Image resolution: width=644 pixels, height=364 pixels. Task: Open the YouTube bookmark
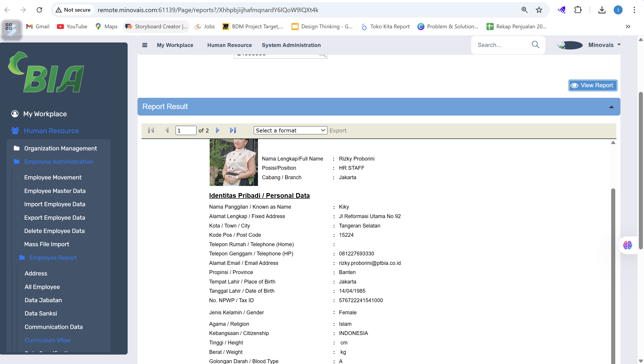click(x=72, y=27)
